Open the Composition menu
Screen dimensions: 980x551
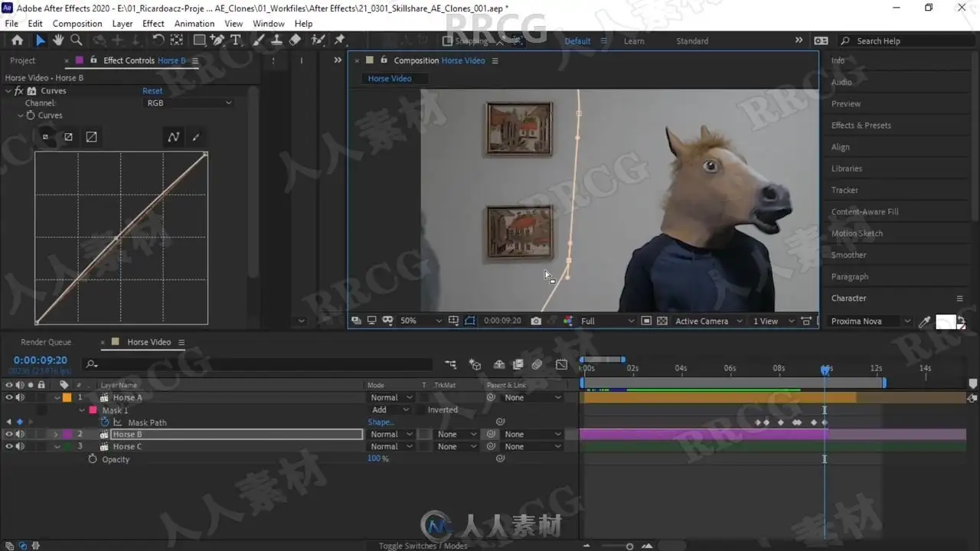click(x=77, y=24)
